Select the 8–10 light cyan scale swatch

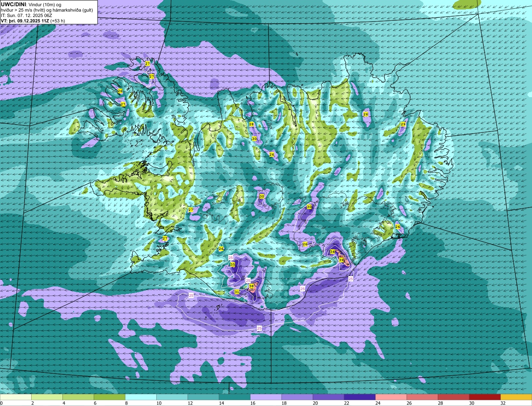[140, 397]
